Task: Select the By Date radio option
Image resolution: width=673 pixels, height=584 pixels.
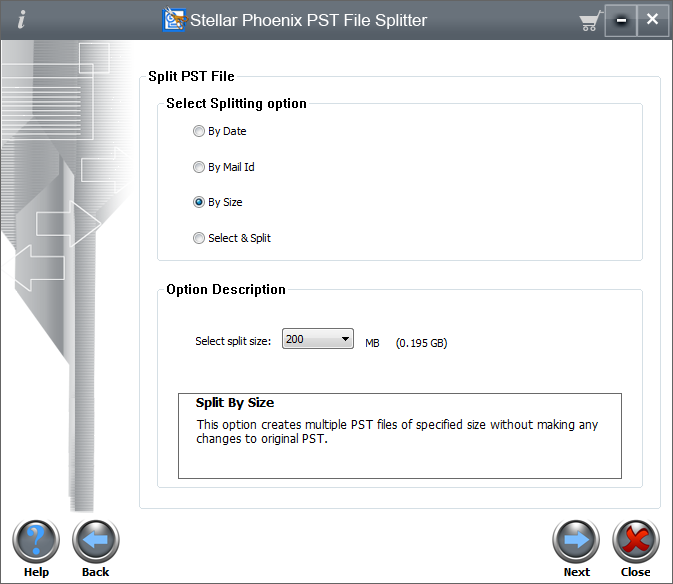Action: [x=220, y=131]
